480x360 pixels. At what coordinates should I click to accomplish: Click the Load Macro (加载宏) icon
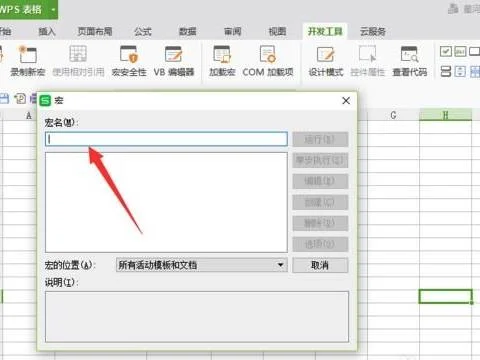pos(222,54)
